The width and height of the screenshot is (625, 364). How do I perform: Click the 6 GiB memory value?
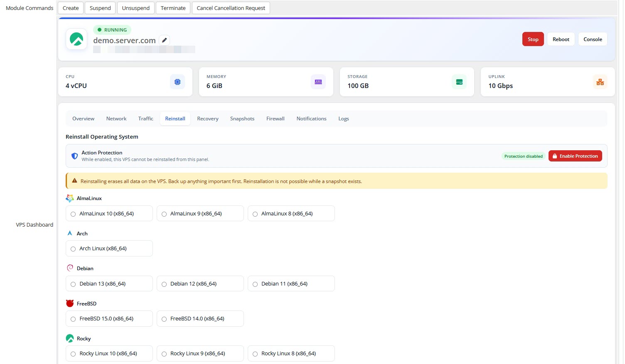214,86
